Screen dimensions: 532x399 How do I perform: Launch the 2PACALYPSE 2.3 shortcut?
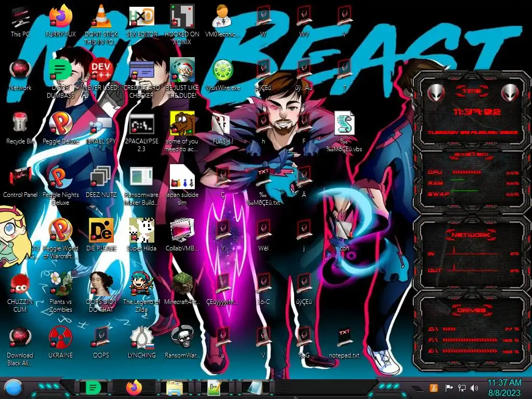coord(142,132)
